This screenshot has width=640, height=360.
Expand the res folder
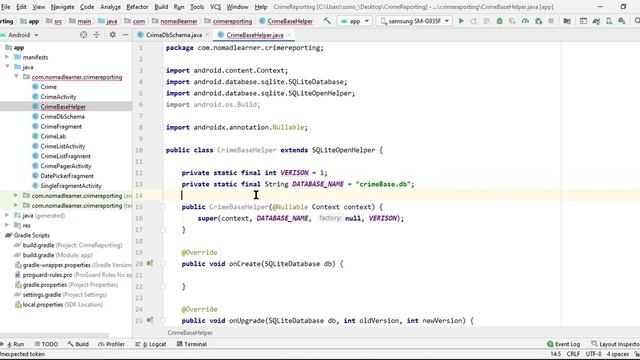click(x=7, y=225)
